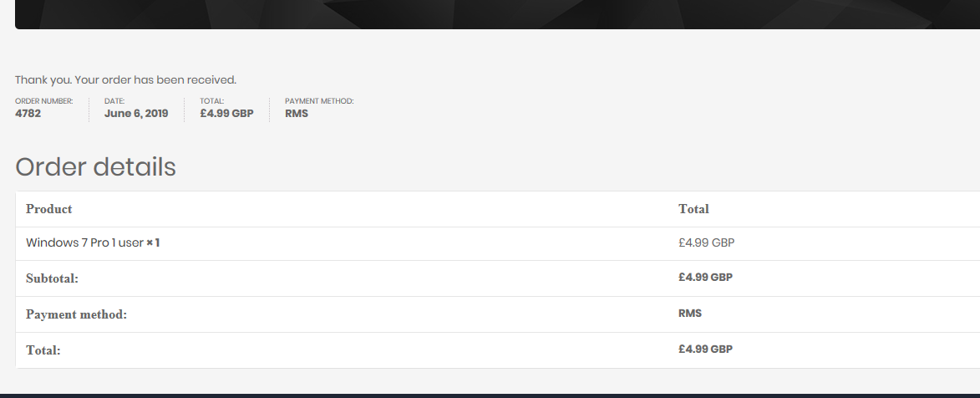Select the June 6, 2019 order date
The height and width of the screenshot is (398, 980).
pyautogui.click(x=136, y=114)
